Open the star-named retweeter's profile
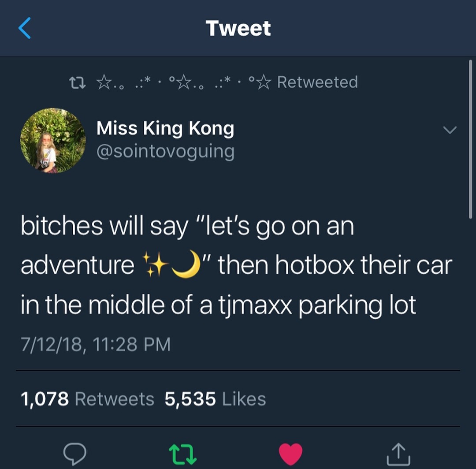 tap(184, 82)
